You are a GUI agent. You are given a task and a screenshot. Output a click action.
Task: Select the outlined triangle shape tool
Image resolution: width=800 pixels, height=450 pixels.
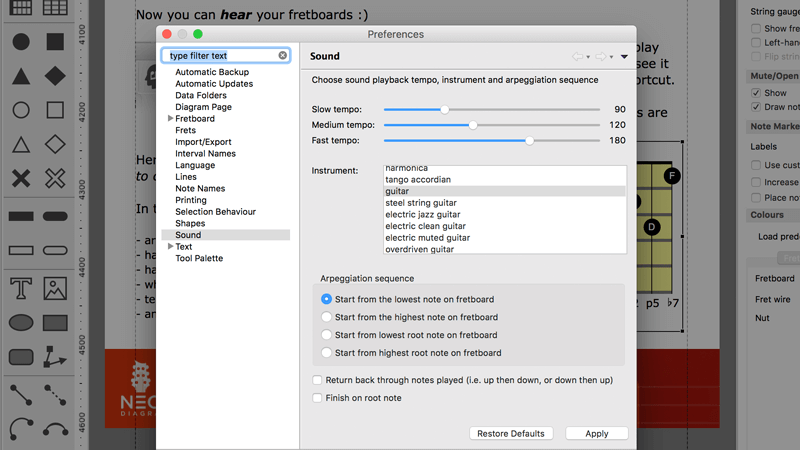point(21,144)
